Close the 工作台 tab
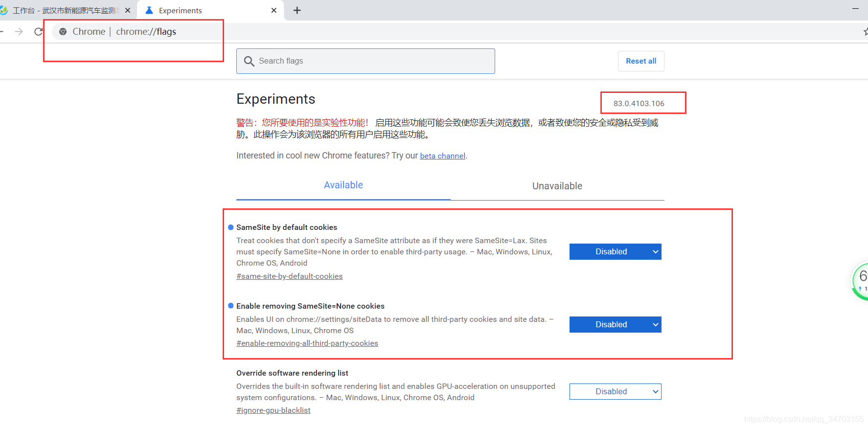 click(x=128, y=10)
